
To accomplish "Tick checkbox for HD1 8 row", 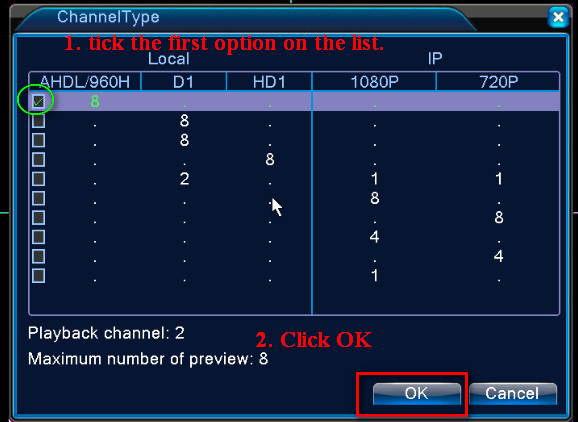I will (38, 160).
